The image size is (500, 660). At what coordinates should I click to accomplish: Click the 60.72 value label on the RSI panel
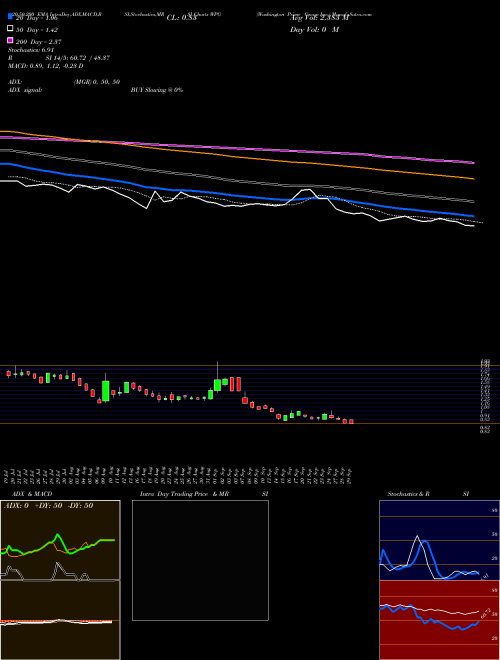click(x=486, y=614)
